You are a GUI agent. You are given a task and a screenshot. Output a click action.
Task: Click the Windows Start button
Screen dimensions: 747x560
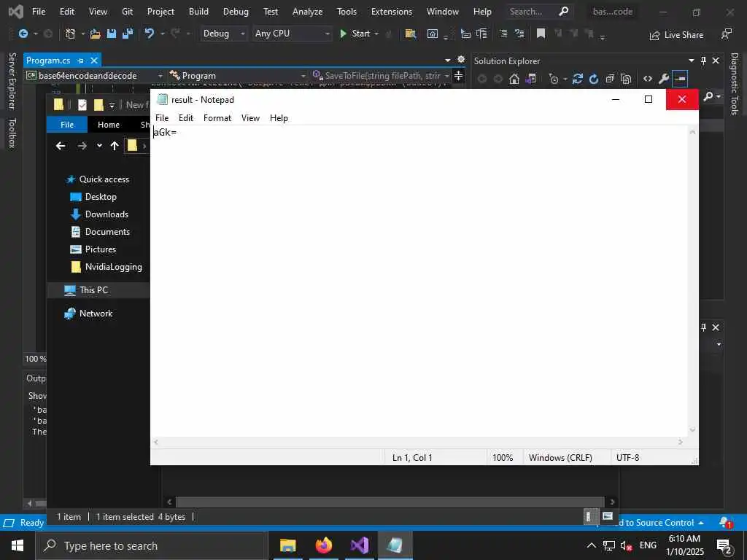pyautogui.click(x=18, y=545)
